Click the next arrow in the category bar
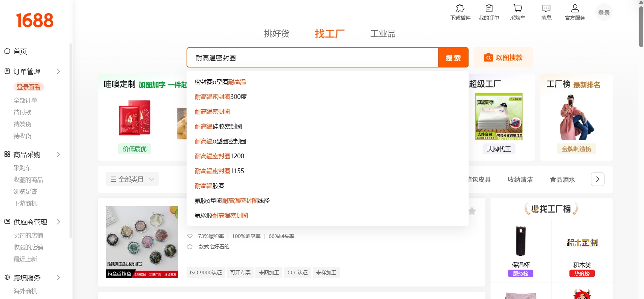This screenshot has height=299, width=644. tap(597, 179)
